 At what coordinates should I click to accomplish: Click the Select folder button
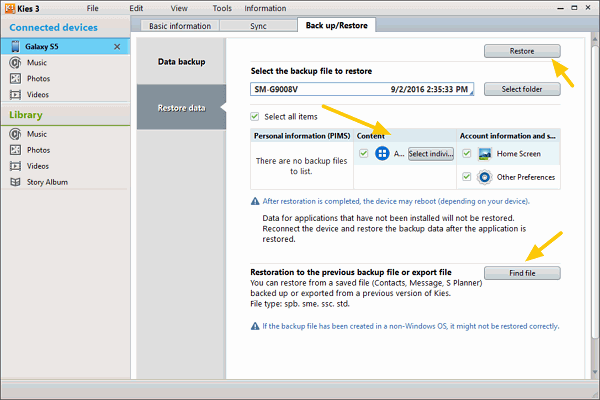[522, 89]
